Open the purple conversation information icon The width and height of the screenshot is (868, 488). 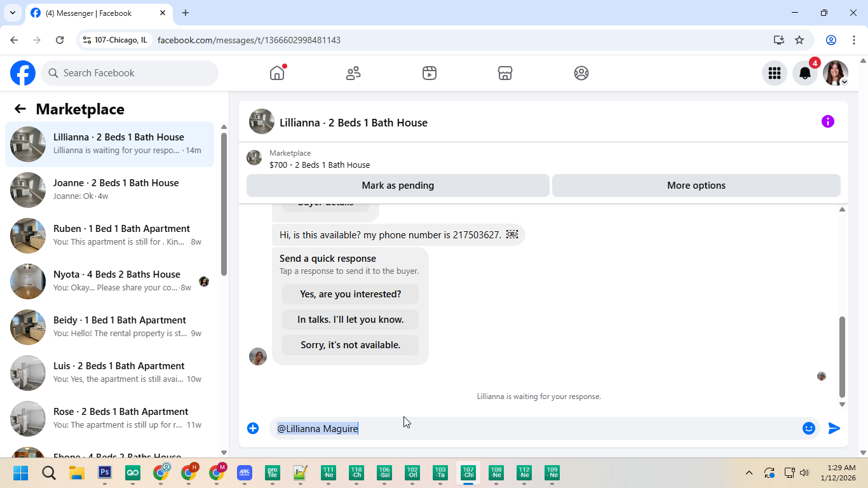828,121
